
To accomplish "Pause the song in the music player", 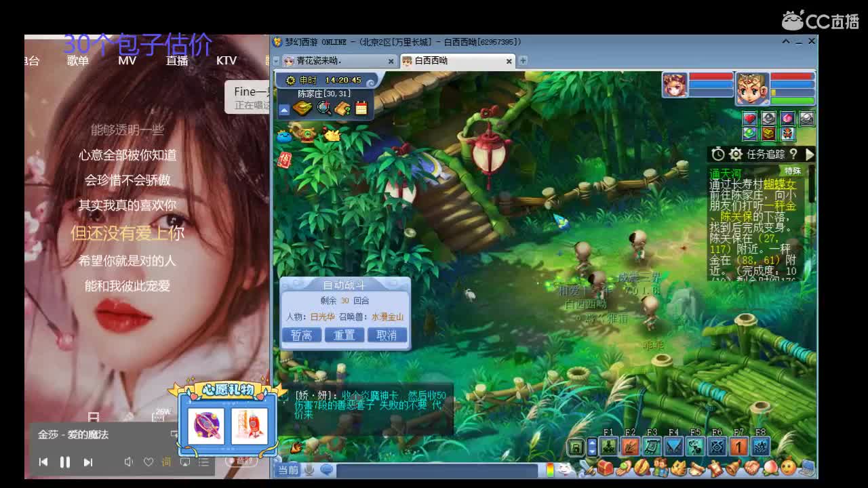I will tap(65, 462).
